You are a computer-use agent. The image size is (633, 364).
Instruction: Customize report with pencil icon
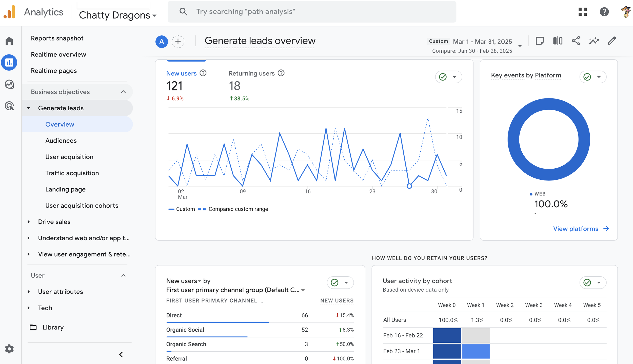click(612, 41)
